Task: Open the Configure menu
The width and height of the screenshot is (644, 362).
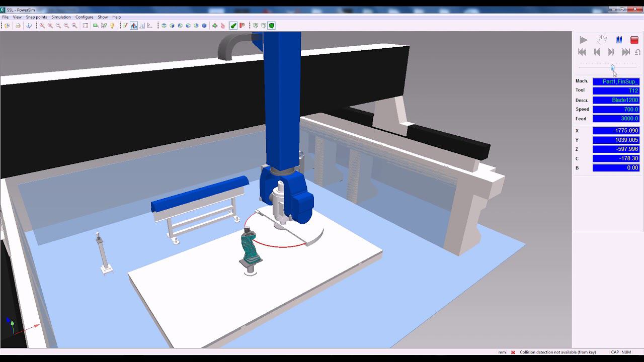Action: click(85, 17)
